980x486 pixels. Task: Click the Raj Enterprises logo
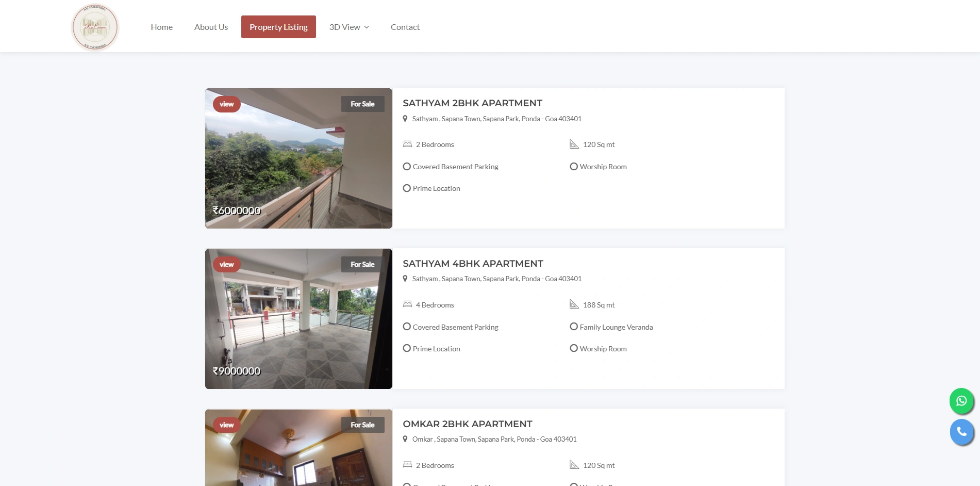coord(95,27)
